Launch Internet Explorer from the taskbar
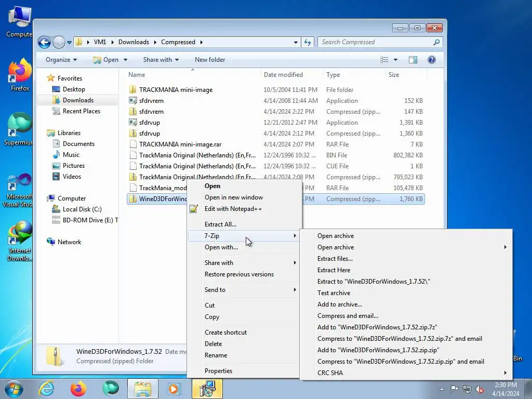The image size is (532, 399). coord(46,389)
